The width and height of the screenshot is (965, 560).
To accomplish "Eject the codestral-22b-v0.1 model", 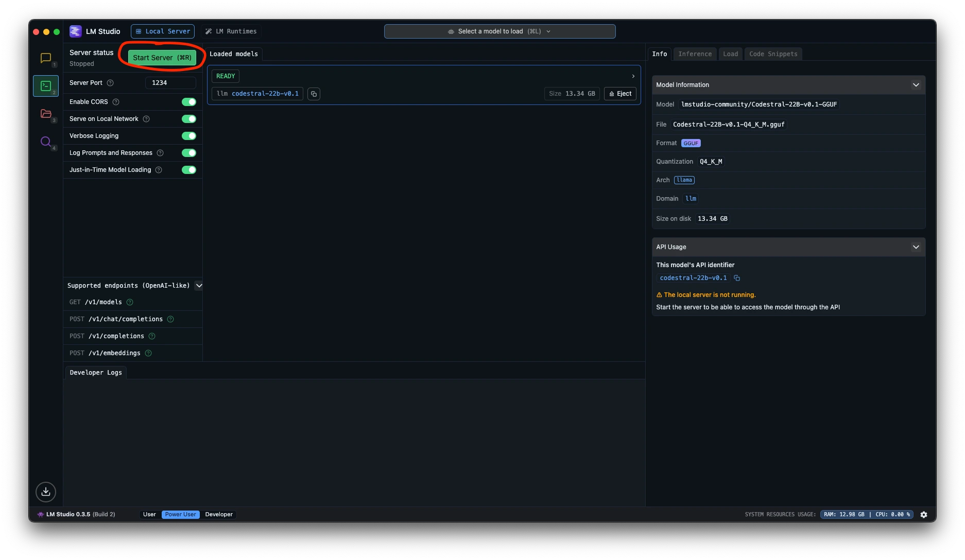I will (x=620, y=94).
